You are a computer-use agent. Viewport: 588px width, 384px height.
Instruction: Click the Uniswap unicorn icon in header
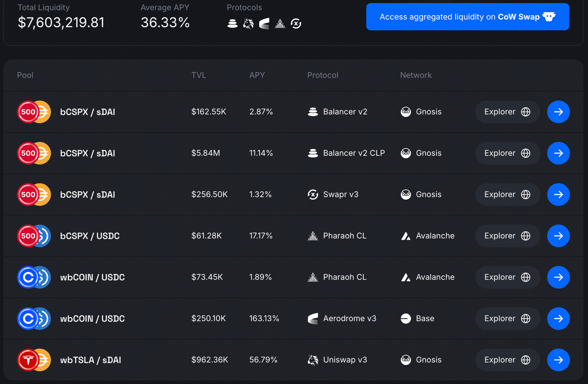(x=248, y=24)
